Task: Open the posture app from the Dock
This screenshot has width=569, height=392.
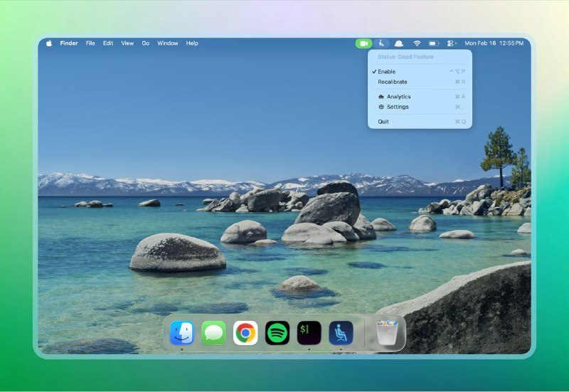Action: point(341,333)
